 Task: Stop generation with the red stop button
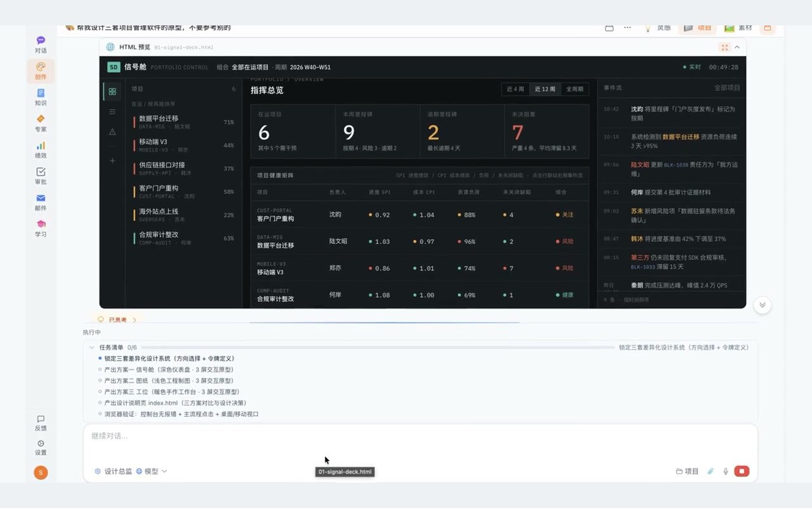tap(742, 471)
